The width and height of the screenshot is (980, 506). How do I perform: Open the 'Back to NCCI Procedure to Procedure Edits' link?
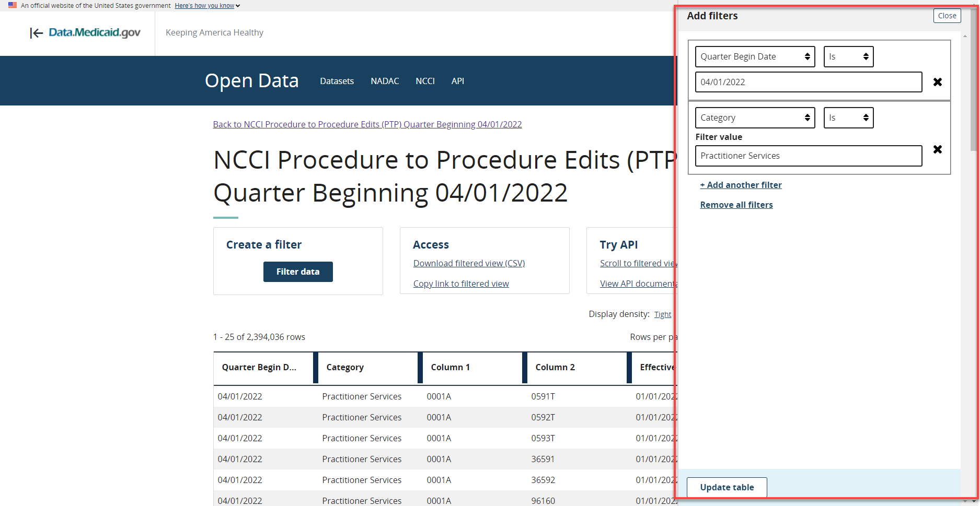tap(367, 124)
